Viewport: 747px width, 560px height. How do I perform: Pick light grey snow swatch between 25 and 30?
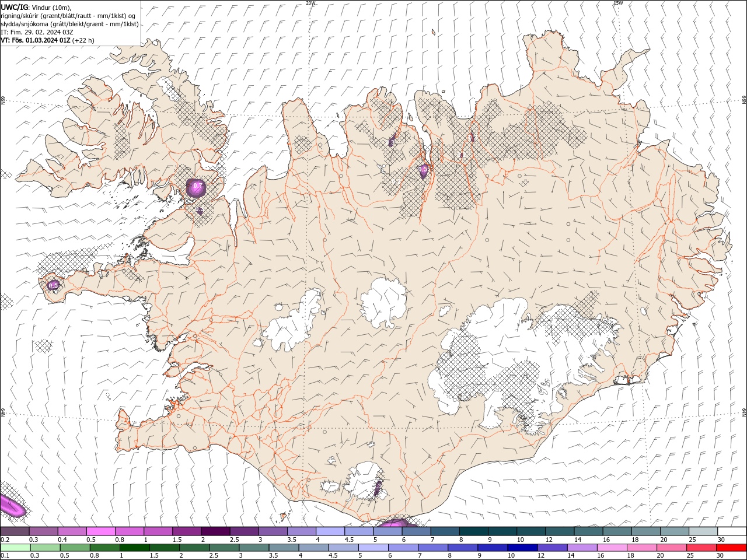[702, 531]
